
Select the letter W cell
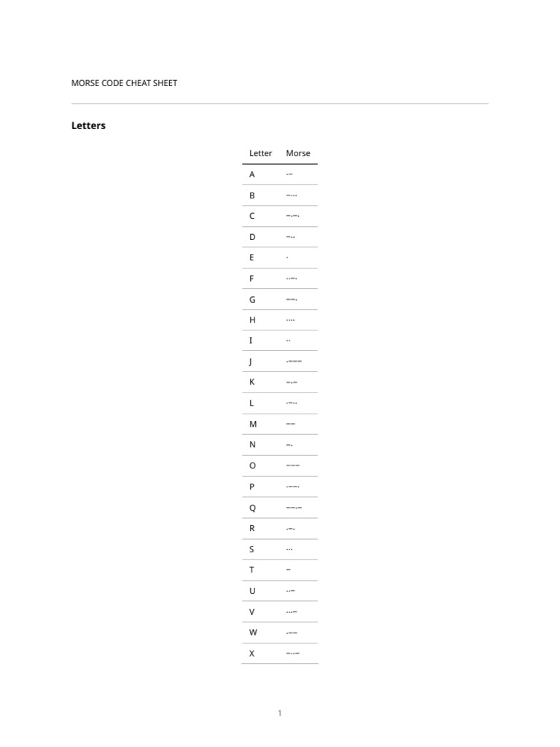(x=254, y=632)
